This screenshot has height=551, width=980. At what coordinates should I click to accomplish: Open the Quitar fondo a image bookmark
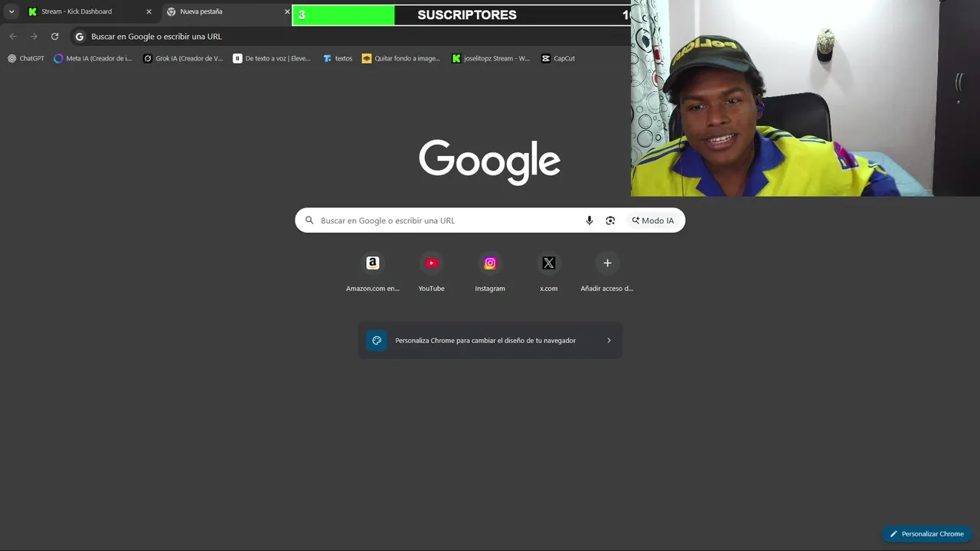tap(401, 58)
